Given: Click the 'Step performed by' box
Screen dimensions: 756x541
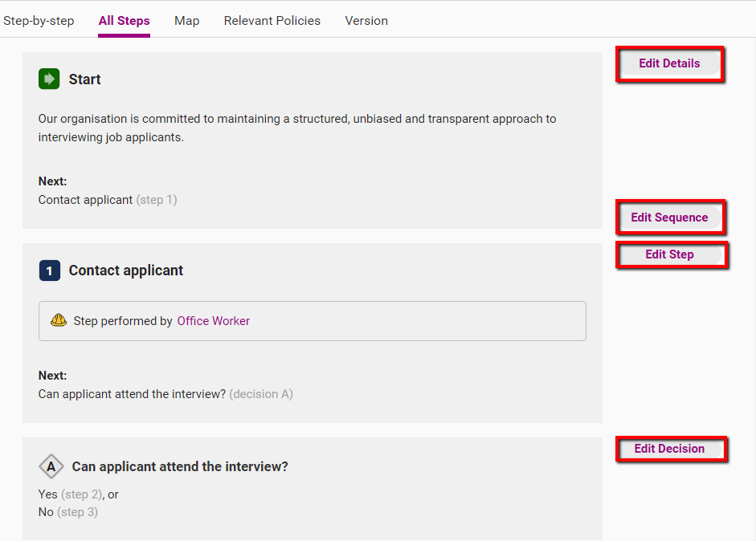Looking at the screenshot, I should coord(313,321).
